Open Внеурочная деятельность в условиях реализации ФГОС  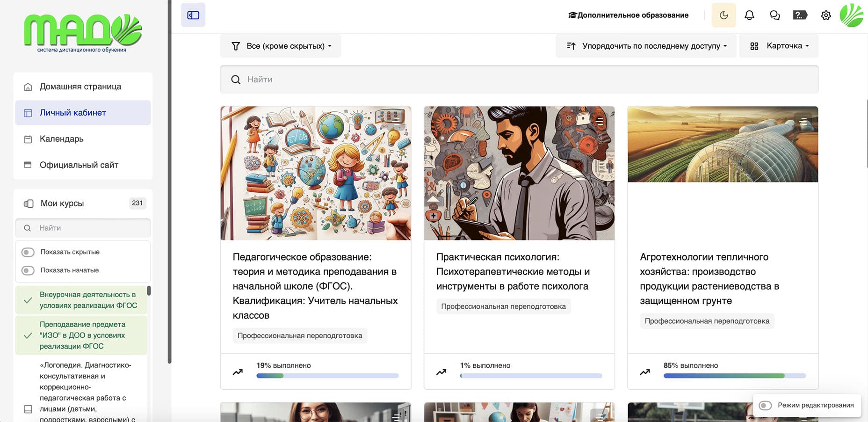(81, 300)
